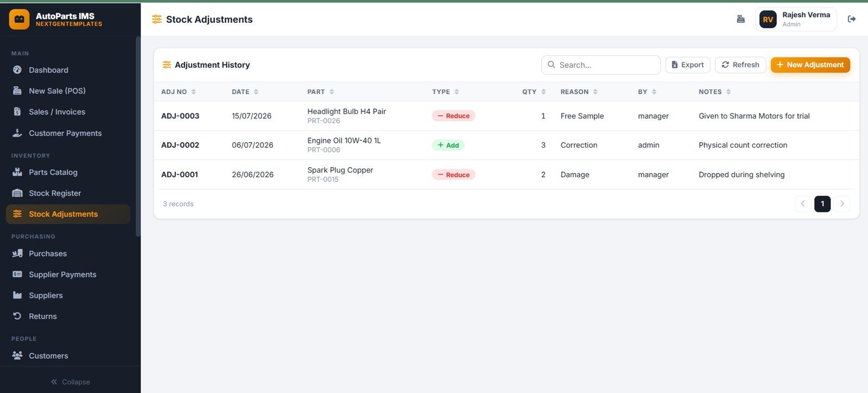Viewport: 868px width, 393px height.
Task: Open Customer Payments page
Action: click(x=68, y=133)
